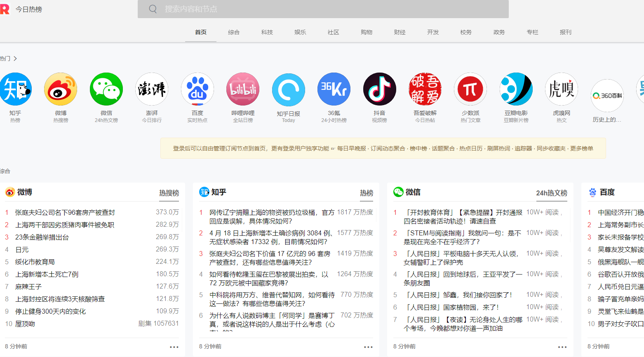Open the more options dots on 微博 card

click(174, 347)
